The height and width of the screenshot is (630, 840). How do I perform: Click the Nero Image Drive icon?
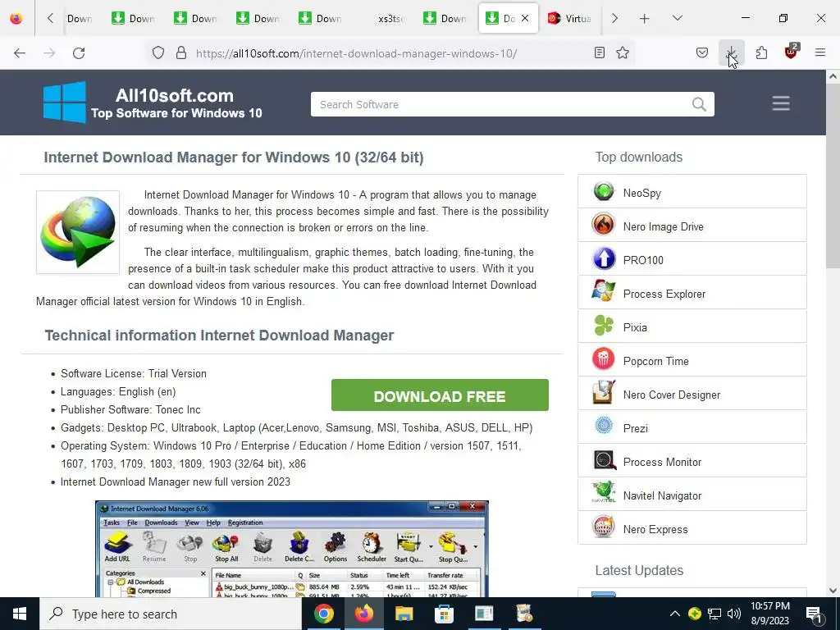604,225
